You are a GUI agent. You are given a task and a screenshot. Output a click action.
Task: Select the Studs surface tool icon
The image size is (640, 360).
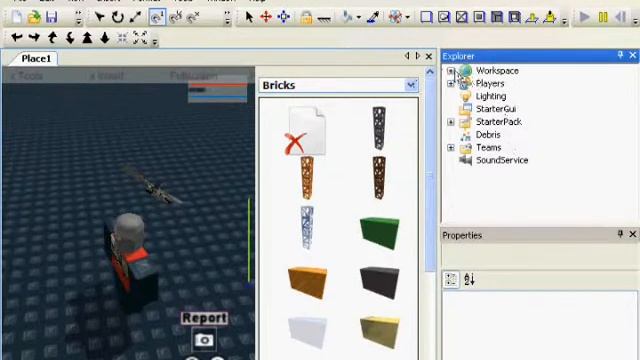pyautogui.click(x=479, y=17)
